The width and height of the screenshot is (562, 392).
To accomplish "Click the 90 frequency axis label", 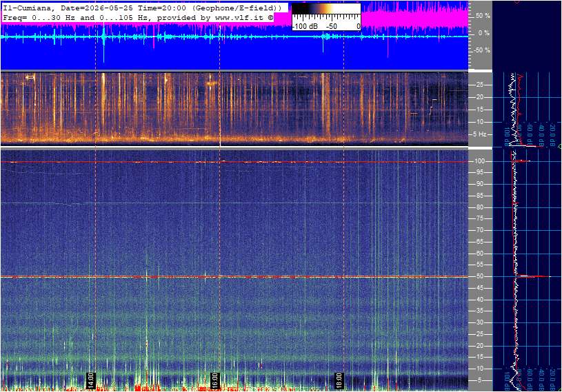I will tap(479, 184).
